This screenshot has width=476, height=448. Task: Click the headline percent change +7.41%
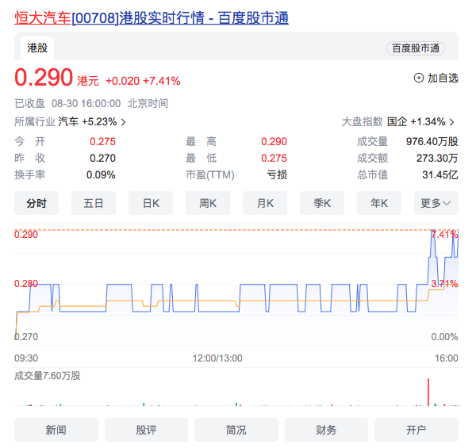coord(162,81)
